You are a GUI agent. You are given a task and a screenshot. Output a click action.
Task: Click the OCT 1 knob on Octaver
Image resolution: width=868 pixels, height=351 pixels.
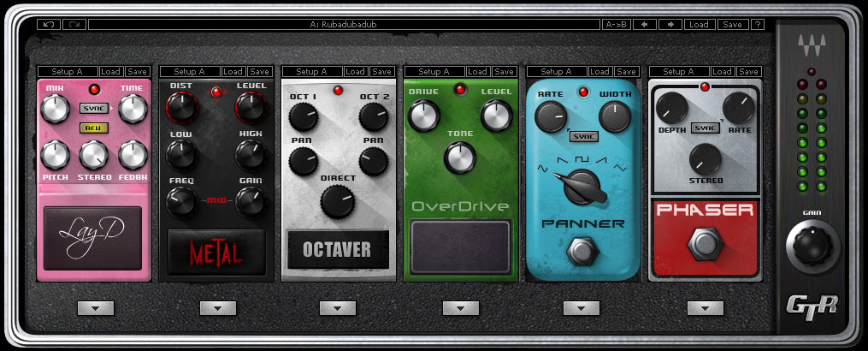click(x=304, y=117)
